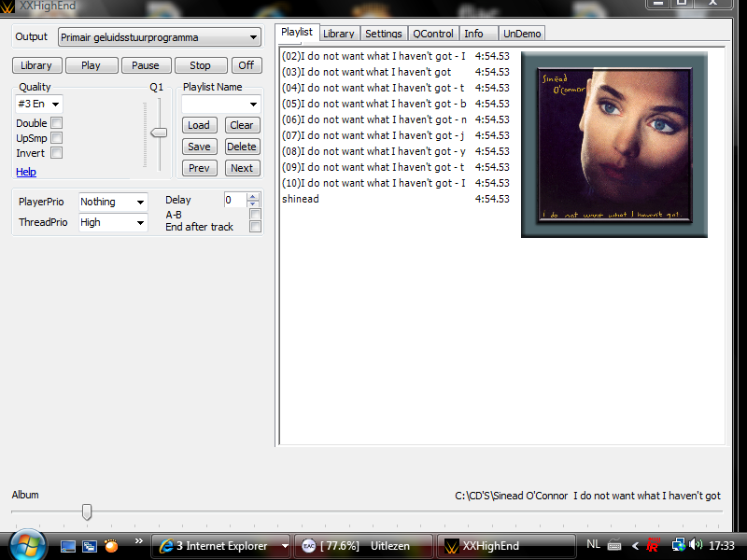Open the on-screen keyboard tray icon
Screen dimensions: 747x560
(x=614, y=545)
